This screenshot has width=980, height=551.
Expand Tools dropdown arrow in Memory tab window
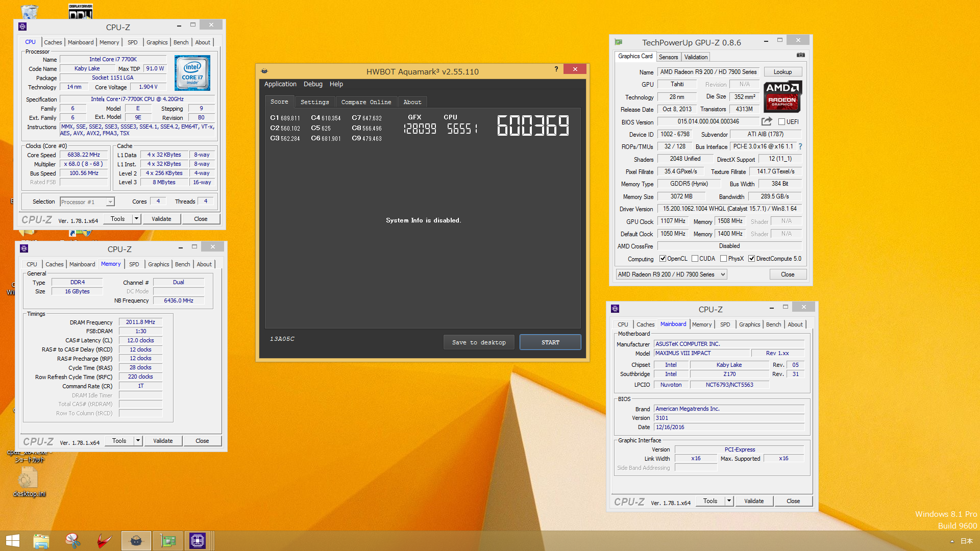(x=138, y=441)
